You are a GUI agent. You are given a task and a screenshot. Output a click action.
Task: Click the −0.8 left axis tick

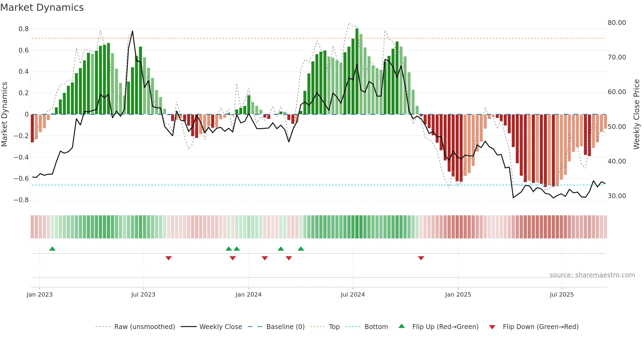21,200
